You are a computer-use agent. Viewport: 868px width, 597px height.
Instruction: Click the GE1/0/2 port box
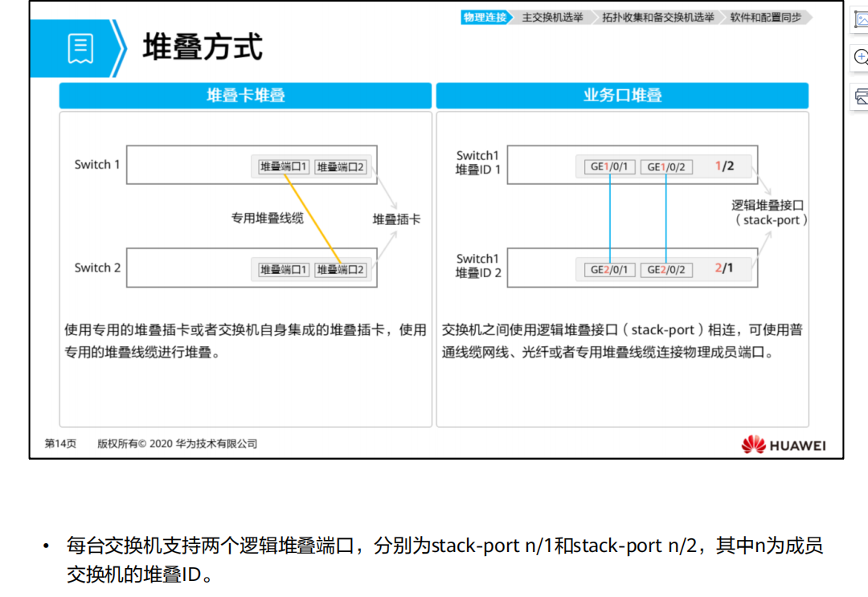click(666, 166)
